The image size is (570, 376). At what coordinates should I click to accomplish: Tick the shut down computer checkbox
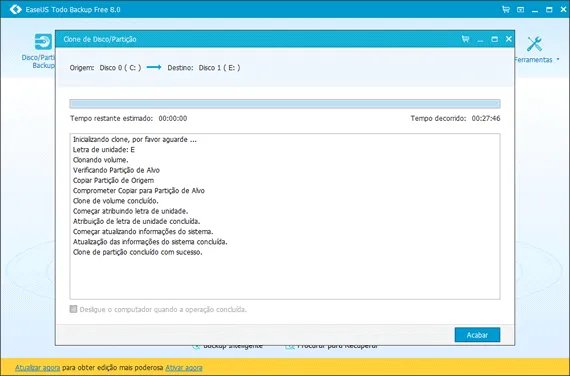click(73, 309)
